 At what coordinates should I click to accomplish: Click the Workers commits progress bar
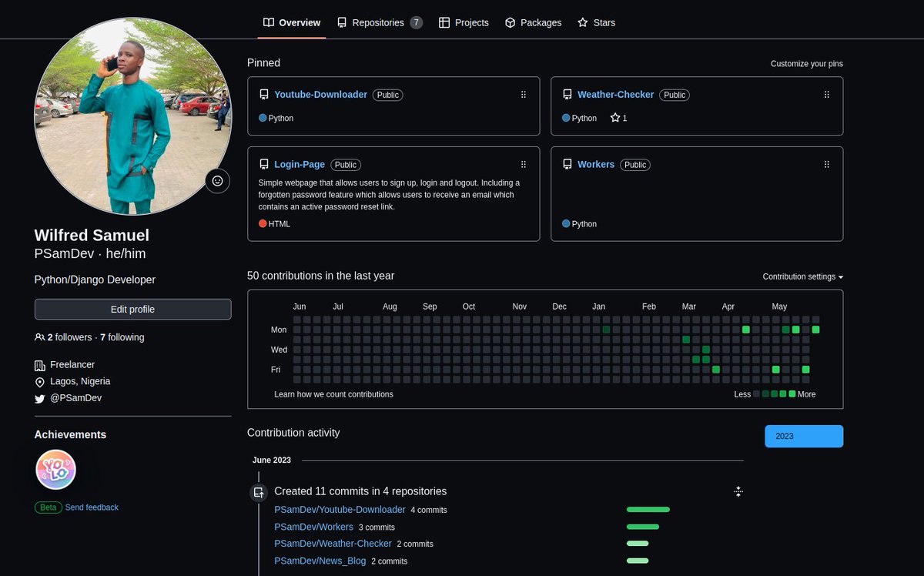coord(643,527)
